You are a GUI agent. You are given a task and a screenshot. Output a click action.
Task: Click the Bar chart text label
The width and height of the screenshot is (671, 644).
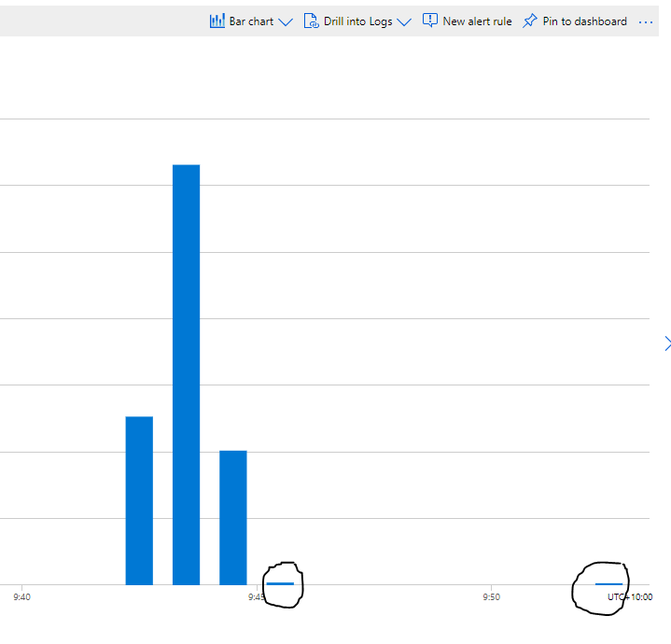[x=251, y=21]
